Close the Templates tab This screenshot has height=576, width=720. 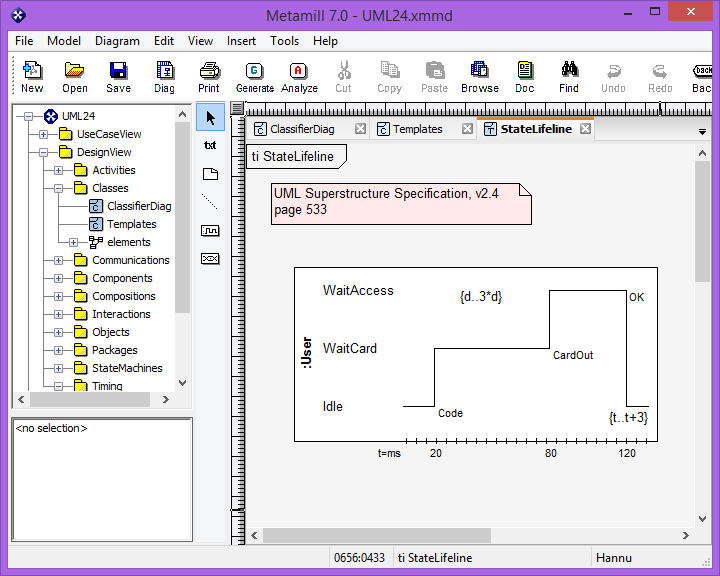(x=467, y=129)
